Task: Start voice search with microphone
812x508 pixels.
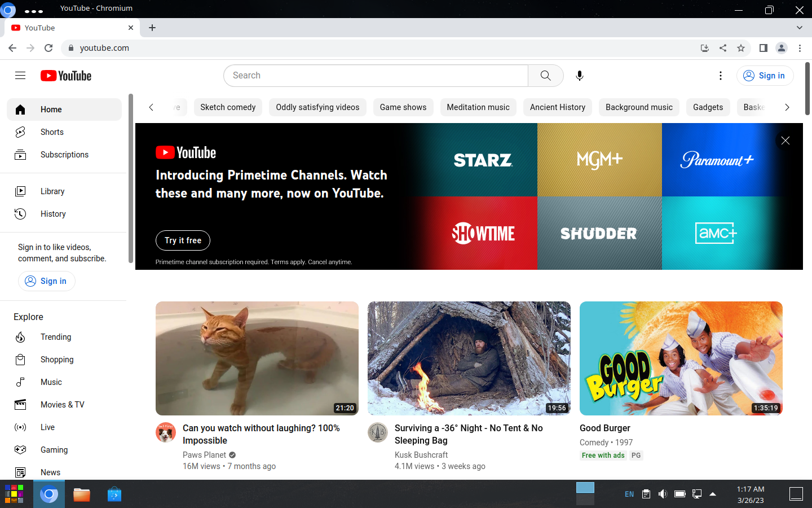Action: coord(579,76)
